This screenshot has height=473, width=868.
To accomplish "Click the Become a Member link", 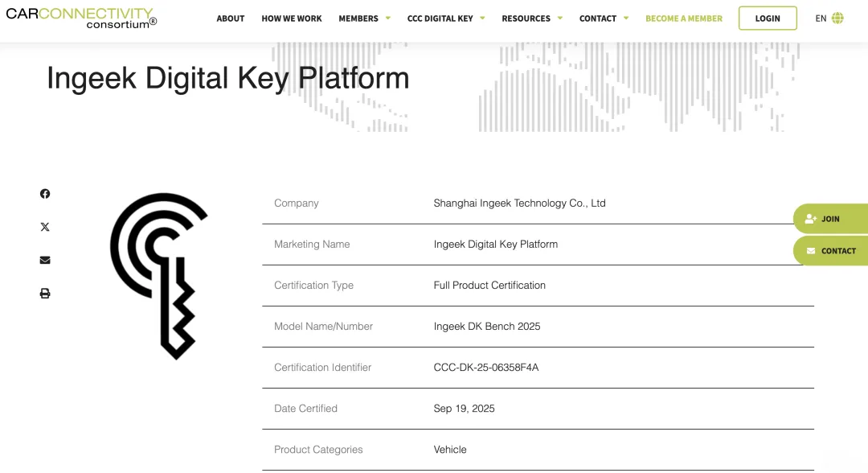I will [x=684, y=19].
